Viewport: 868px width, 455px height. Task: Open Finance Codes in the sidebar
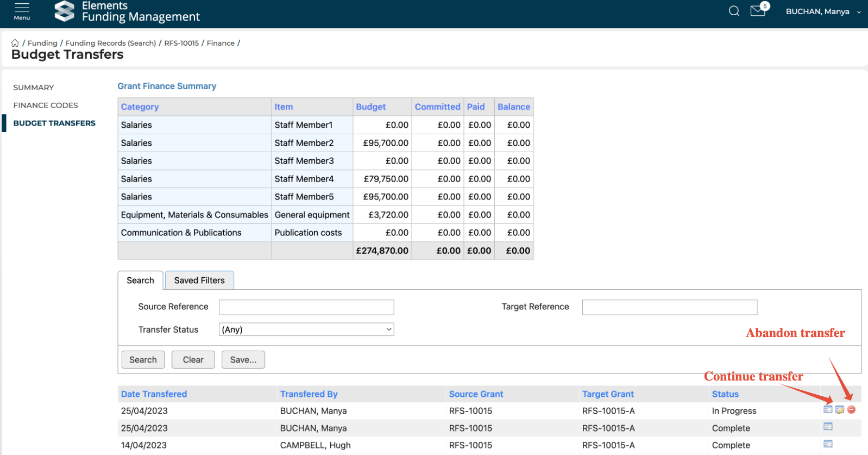pyautogui.click(x=46, y=105)
